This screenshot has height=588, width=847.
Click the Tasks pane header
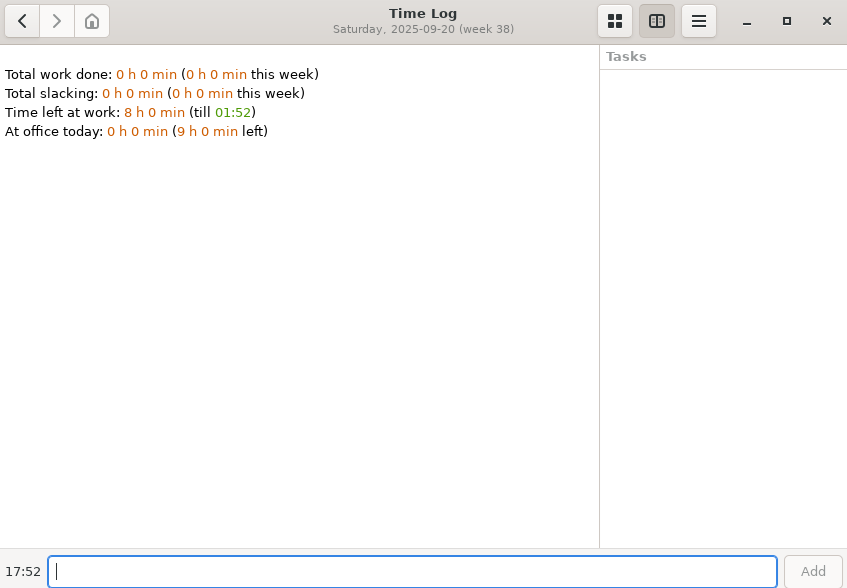tap(626, 57)
